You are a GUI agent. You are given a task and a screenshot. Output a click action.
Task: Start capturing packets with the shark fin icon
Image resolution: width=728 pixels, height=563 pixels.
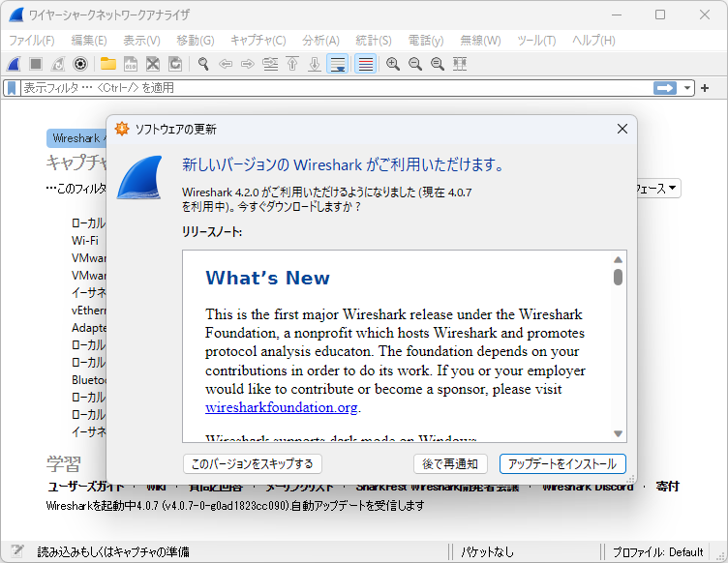pyautogui.click(x=14, y=64)
